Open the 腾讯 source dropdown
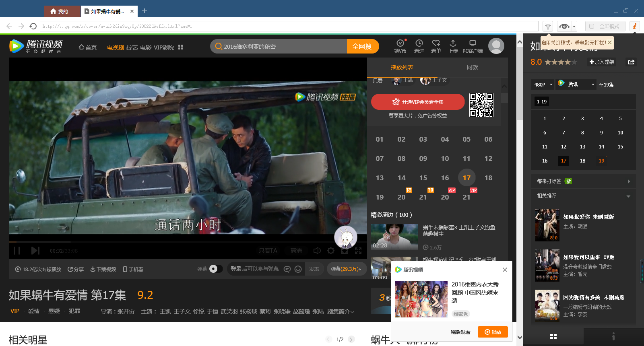Image resolution: width=644 pixels, height=346 pixels. [x=576, y=84]
